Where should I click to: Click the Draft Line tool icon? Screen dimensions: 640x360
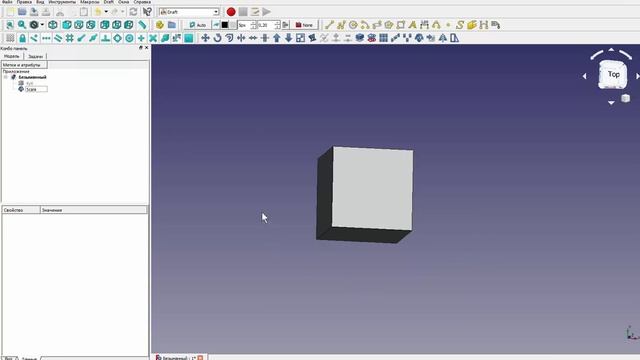point(329,25)
